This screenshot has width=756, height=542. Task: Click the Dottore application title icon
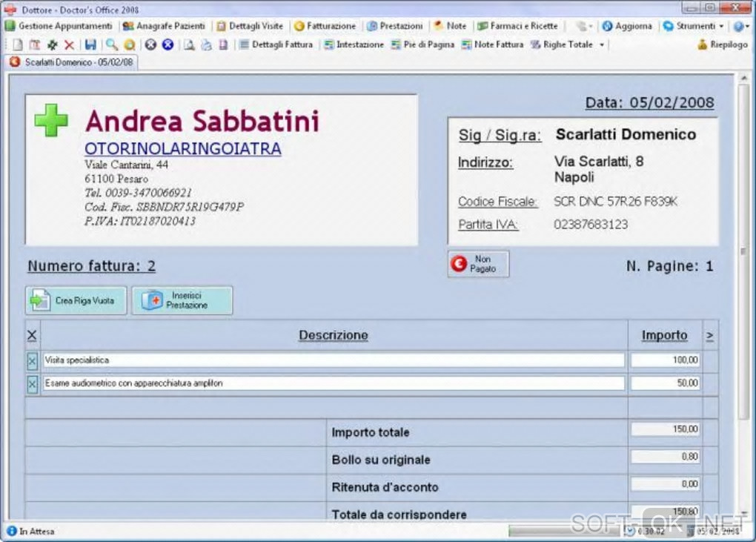10,9
